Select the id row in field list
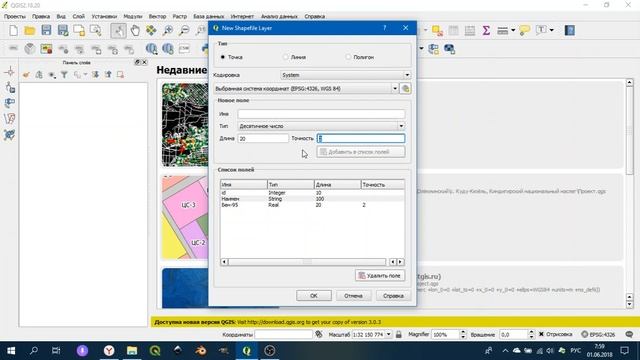Viewport: 640px width, 360px height. coord(312,193)
